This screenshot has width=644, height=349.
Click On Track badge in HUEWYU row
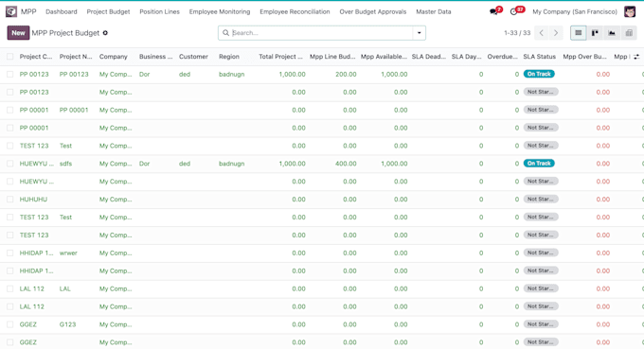(x=539, y=164)
